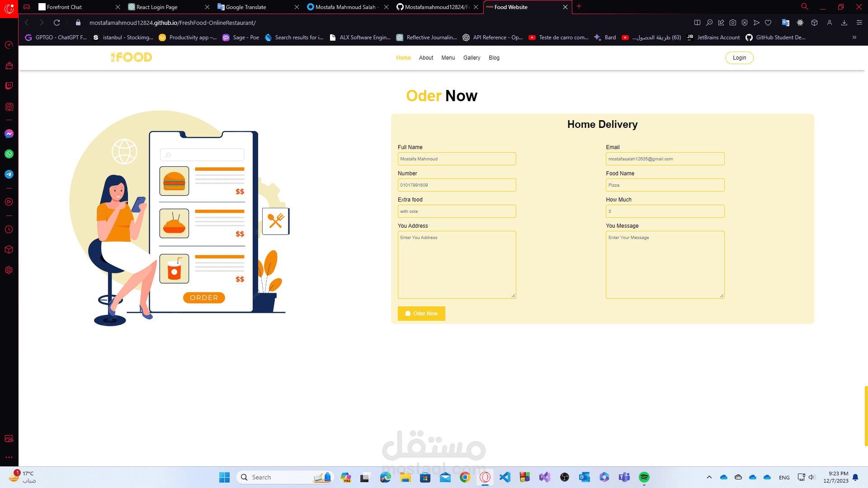Open the WhatsApp sidebar messenger
Image resolution: width=868 pixels, height=488 pixels.
click(9, 154)
